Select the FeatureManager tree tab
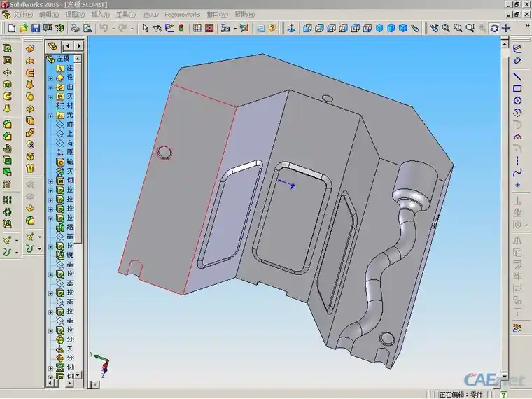Viewport: 532px width, 399px height. (53, 45)
